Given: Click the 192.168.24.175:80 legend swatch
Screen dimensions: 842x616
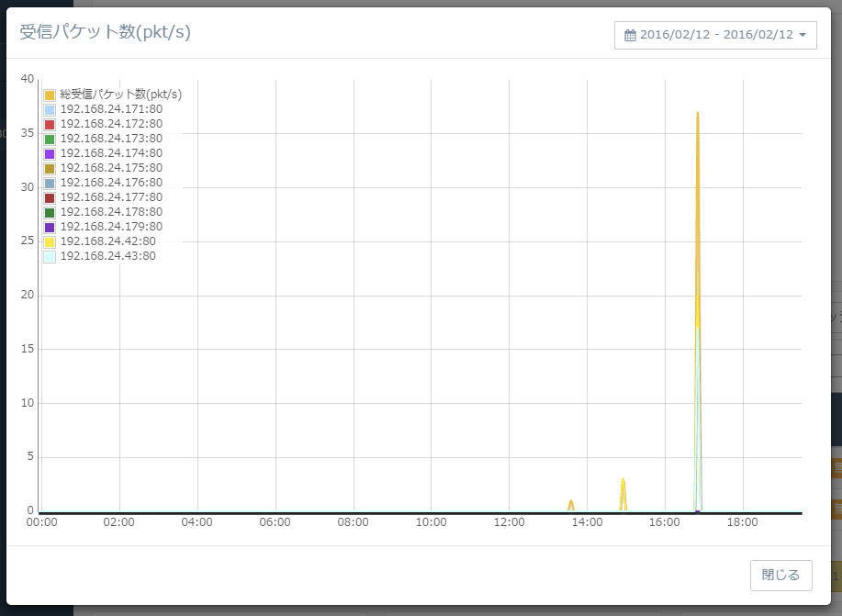Looking at the screenshot, I should click(x=51, y=168).
